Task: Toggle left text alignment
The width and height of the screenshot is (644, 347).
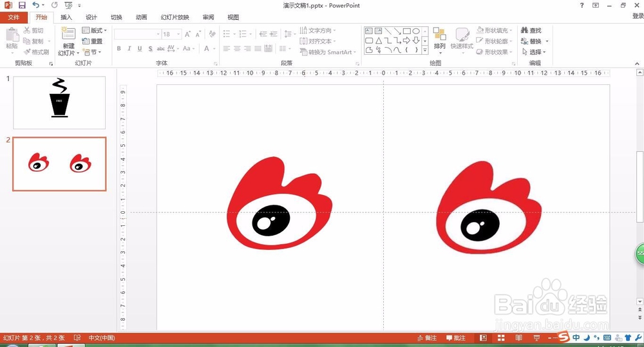Action: (x=227, y=48)
